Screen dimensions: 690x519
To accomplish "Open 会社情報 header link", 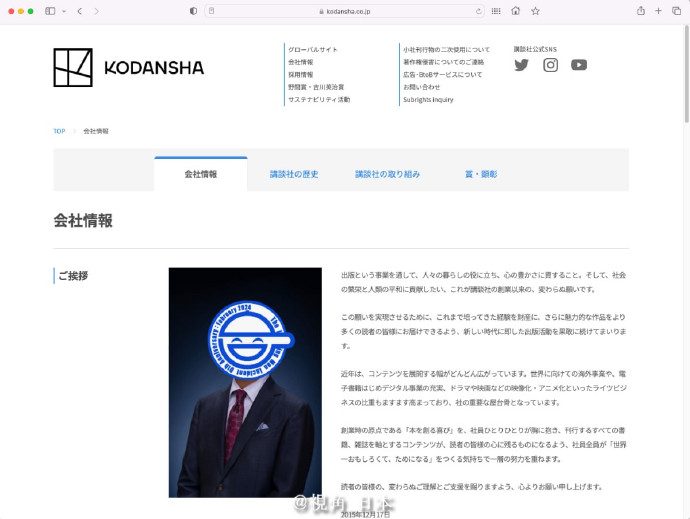I will [x=301, y=62].
